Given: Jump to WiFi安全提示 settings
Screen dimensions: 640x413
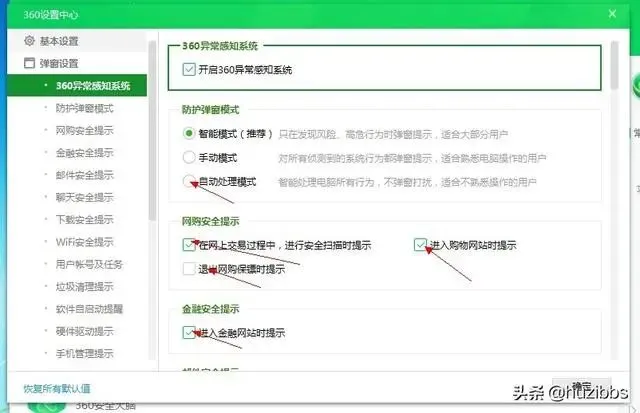Looking at the screenshot, I should 84,242.
